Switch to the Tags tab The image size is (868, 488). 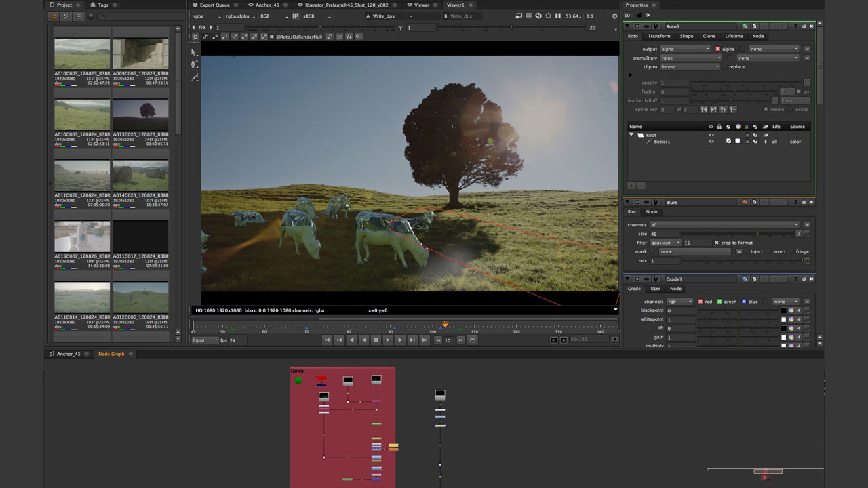(103, 5)
